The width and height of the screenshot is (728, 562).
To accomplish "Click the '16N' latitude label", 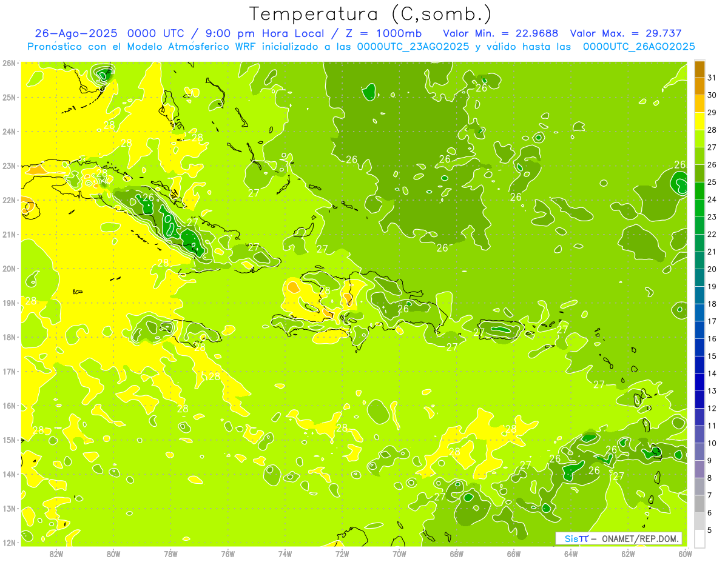I will coord(9,406).
